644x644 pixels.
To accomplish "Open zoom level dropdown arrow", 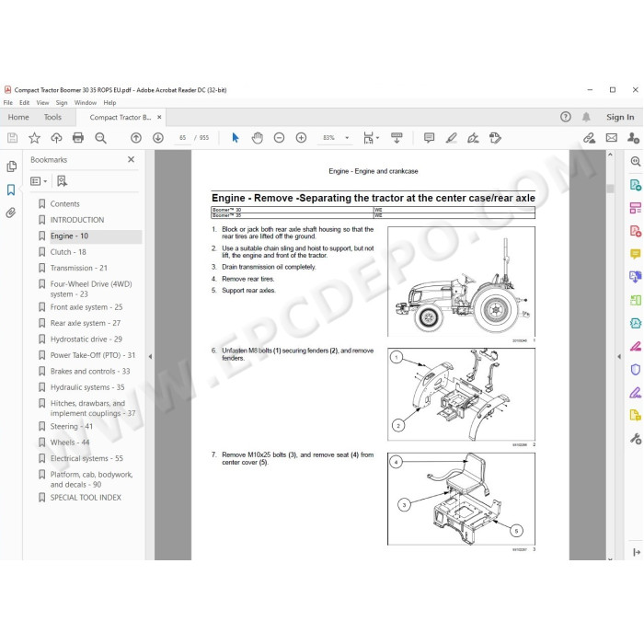I will pos(347,138).
